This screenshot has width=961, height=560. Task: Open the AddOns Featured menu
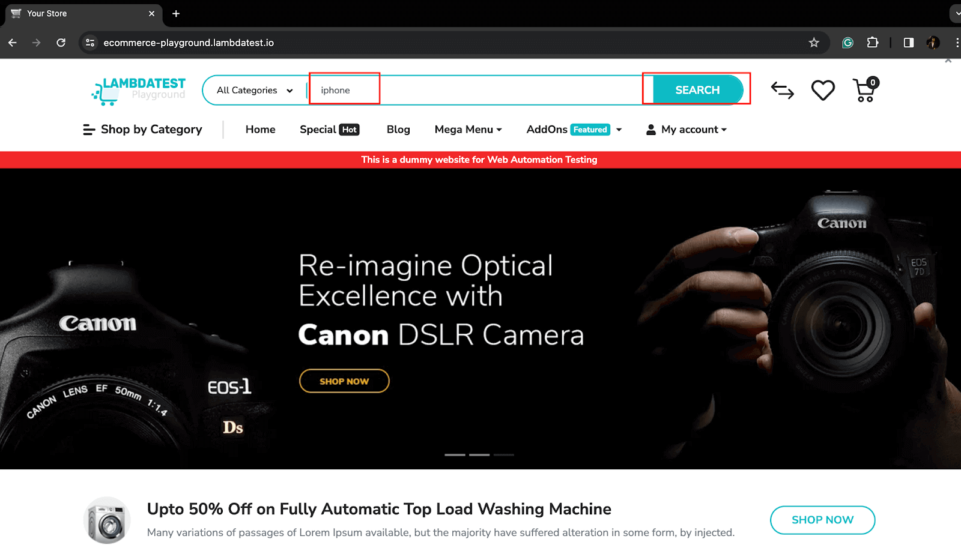[x=574, y=130]
